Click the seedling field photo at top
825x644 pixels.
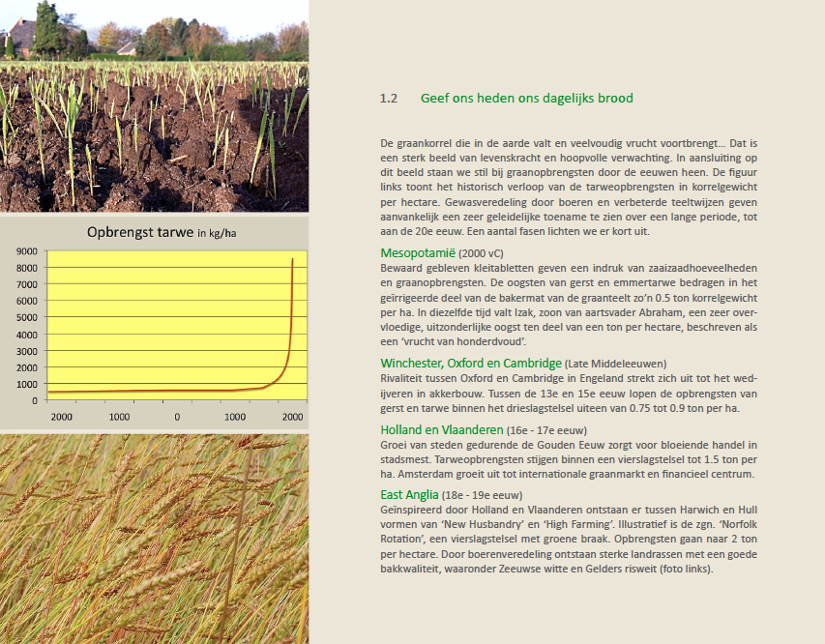(155, 106)
